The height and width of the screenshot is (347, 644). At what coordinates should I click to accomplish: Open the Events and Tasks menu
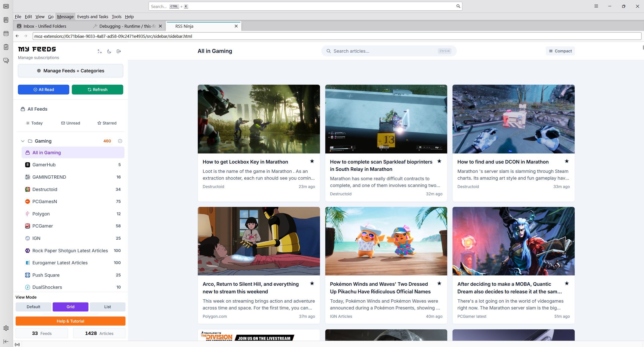[92, 17]
